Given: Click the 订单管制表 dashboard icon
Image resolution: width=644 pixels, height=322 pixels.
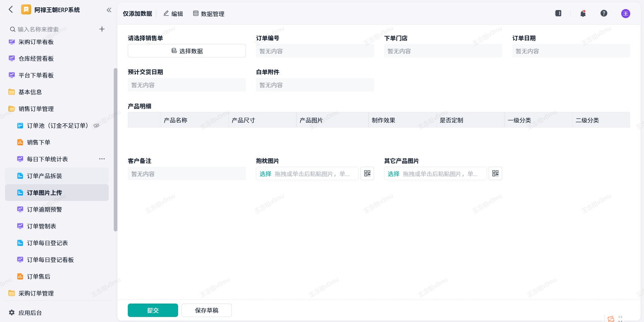Looking at the screenshot, I should pos(20,226).
